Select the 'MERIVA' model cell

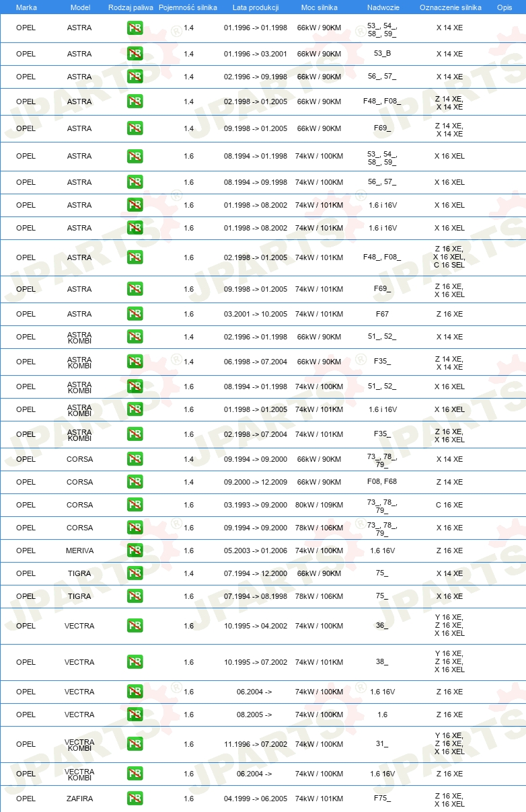[80, 551]
